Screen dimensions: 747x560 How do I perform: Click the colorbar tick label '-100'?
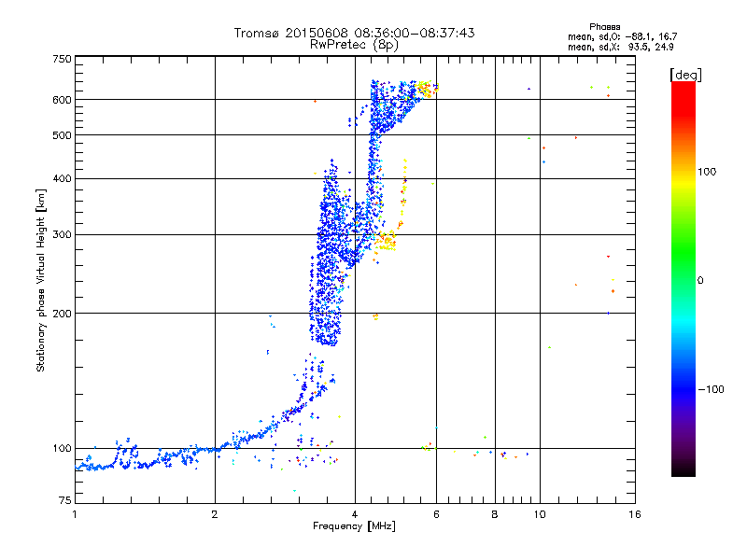[711, 389]
